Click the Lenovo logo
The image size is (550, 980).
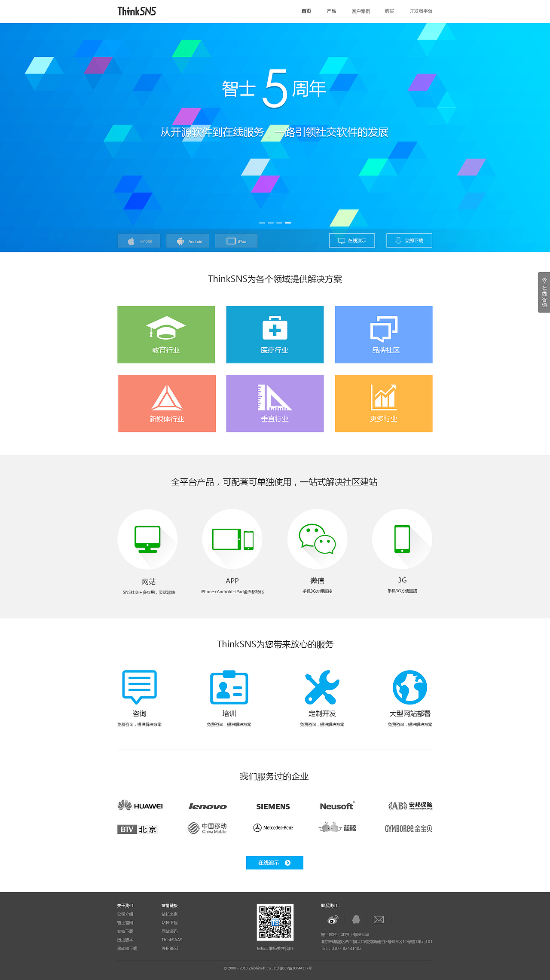208,806
